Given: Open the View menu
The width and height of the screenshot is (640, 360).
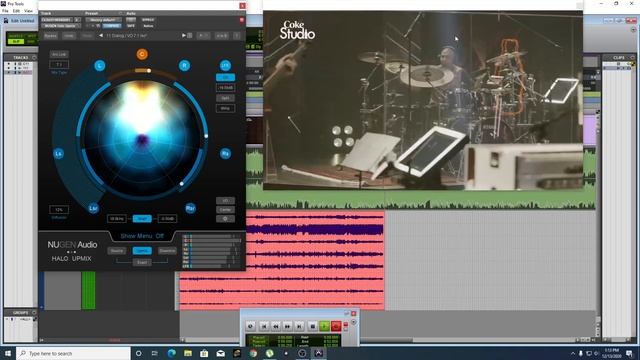Looking at the screenshot, I should (x=29, y=11).
